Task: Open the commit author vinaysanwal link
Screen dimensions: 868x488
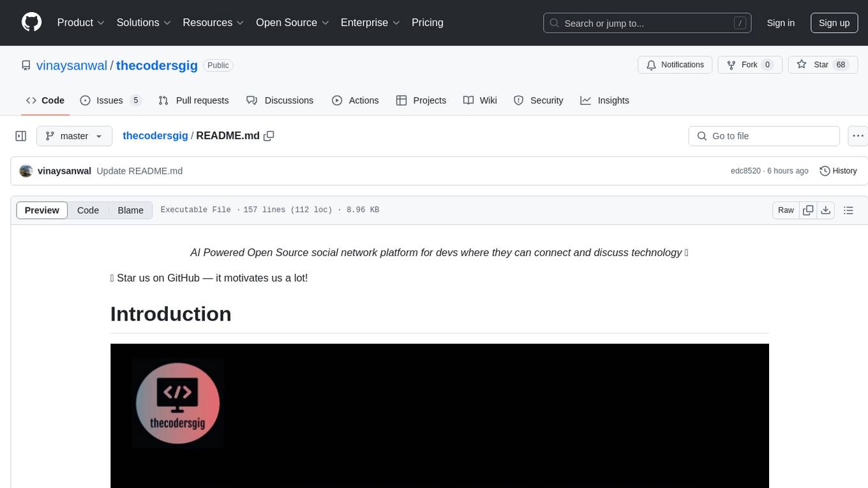Action: pos(64,171)
